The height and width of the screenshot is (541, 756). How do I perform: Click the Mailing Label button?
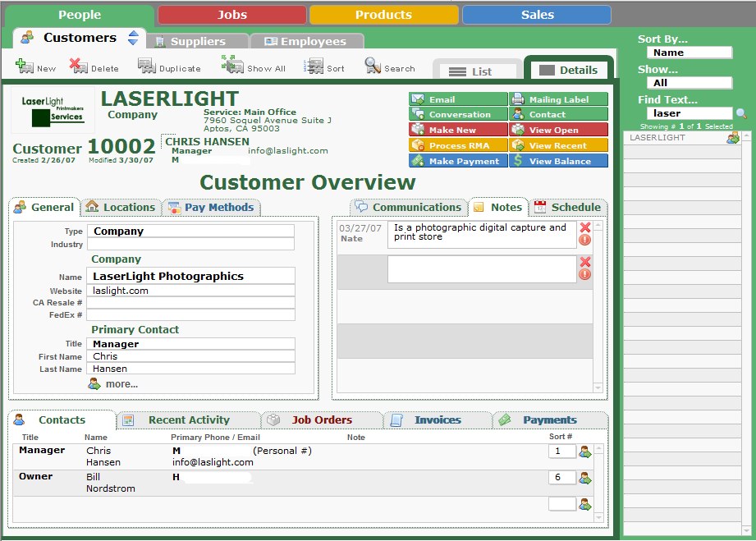pos(558,99)
